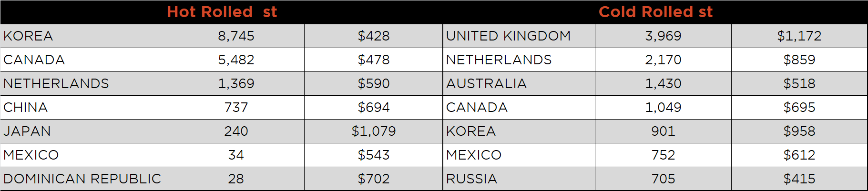Click the 3,969 tonnage cell

click(x=663, y=36)
